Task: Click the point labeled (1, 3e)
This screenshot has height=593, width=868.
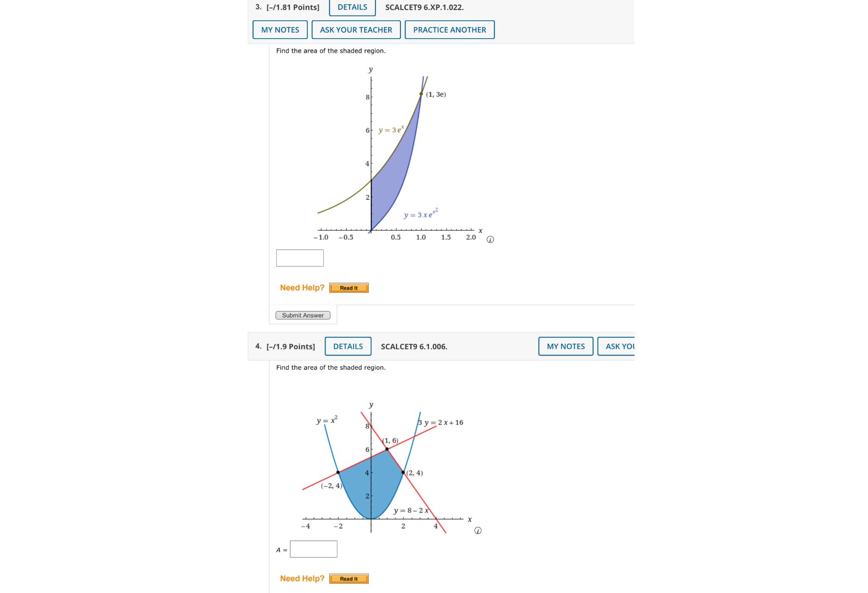Action: (421, 93)
